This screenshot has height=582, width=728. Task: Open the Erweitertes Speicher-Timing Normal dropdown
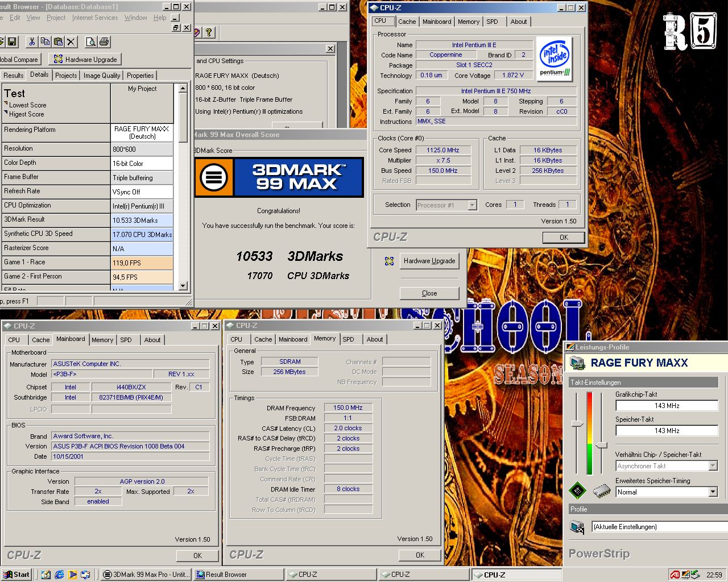point(713,492)
